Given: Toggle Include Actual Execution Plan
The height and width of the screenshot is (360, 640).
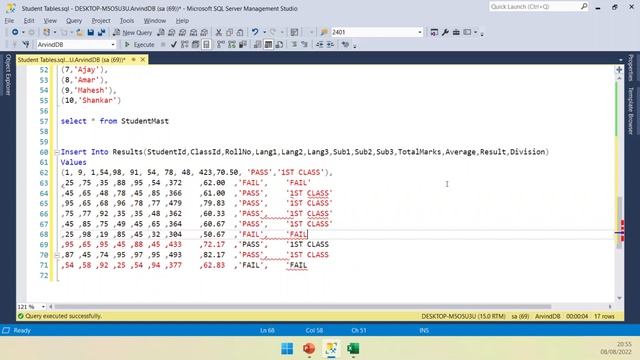Looking at the screenshot, I should (221, 44).
